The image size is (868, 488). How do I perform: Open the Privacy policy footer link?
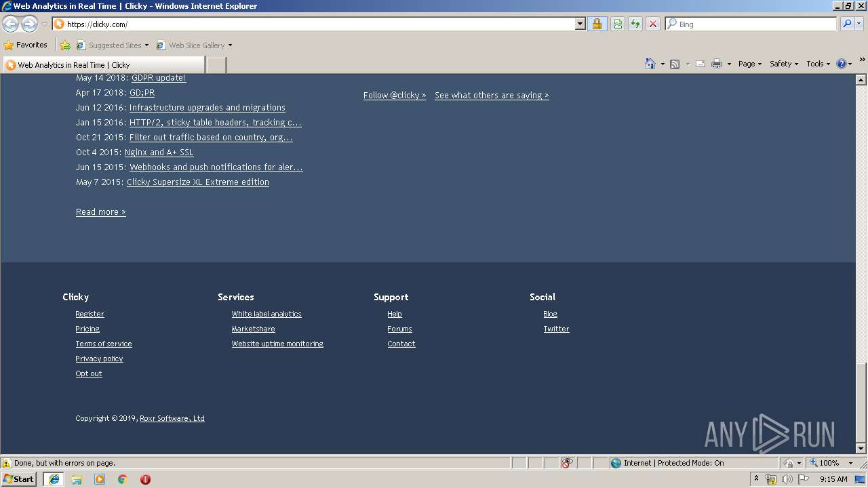click(99, 359)
